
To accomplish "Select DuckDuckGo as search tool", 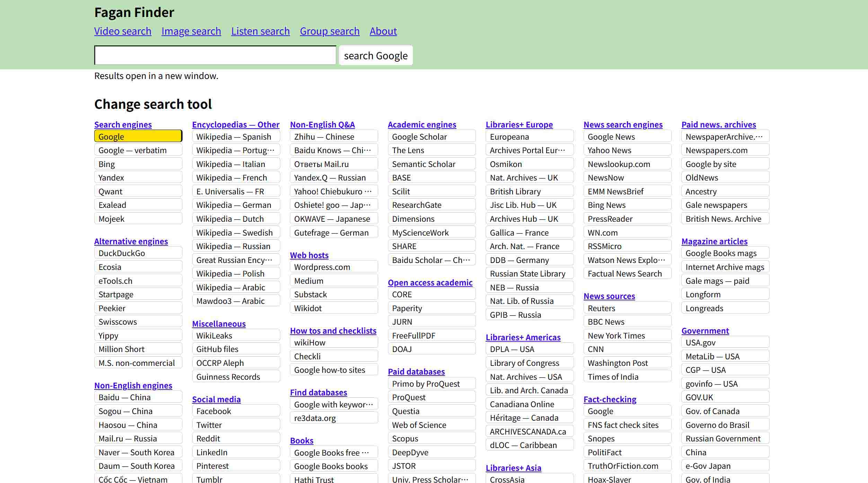I will coord(138,253).
